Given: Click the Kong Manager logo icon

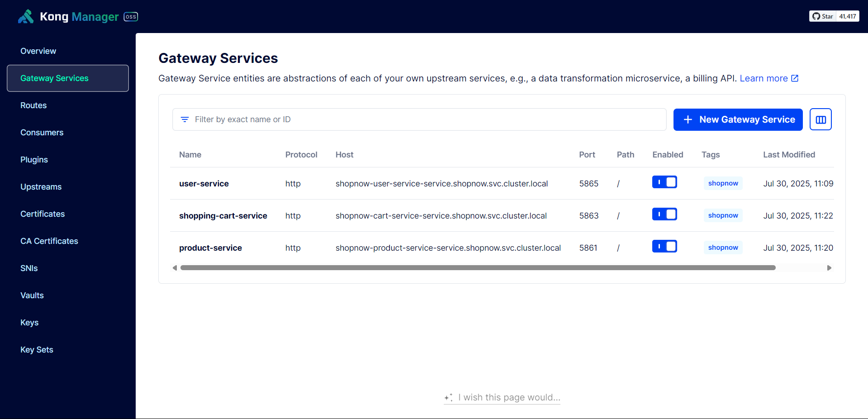Looking at the screenshot, I should (x=26, y=17).
